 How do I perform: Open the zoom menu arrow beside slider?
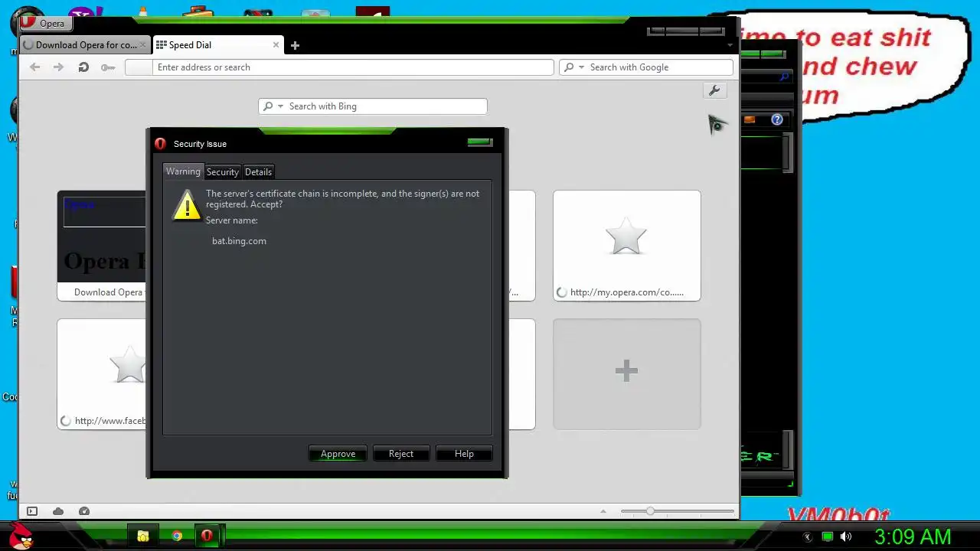(x=603, y=511)
